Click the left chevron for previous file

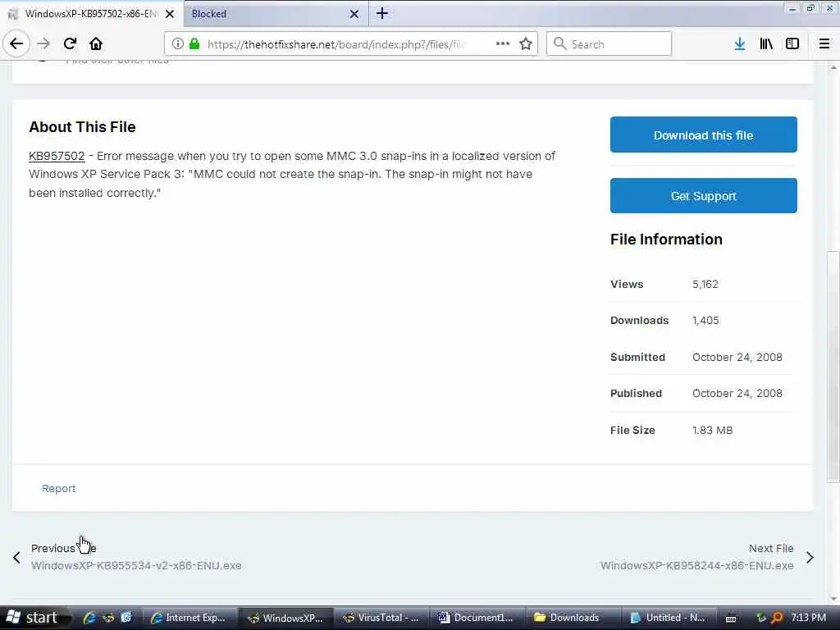tap(16, 557)
